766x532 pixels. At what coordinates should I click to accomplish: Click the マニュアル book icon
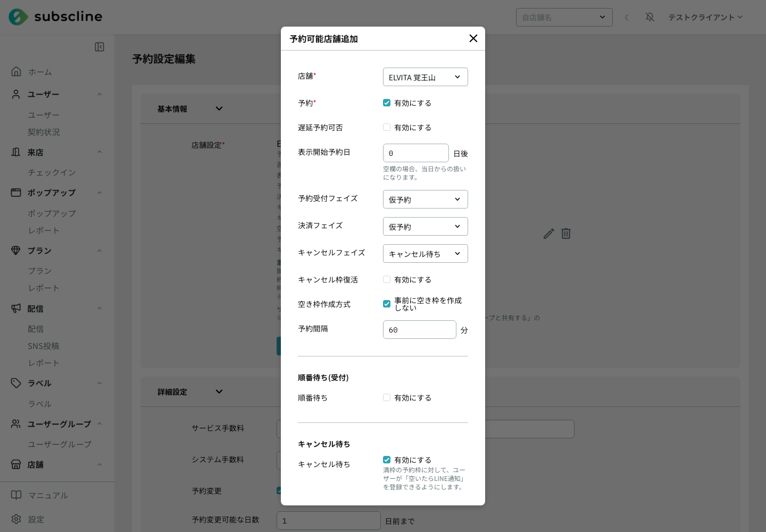16,495
